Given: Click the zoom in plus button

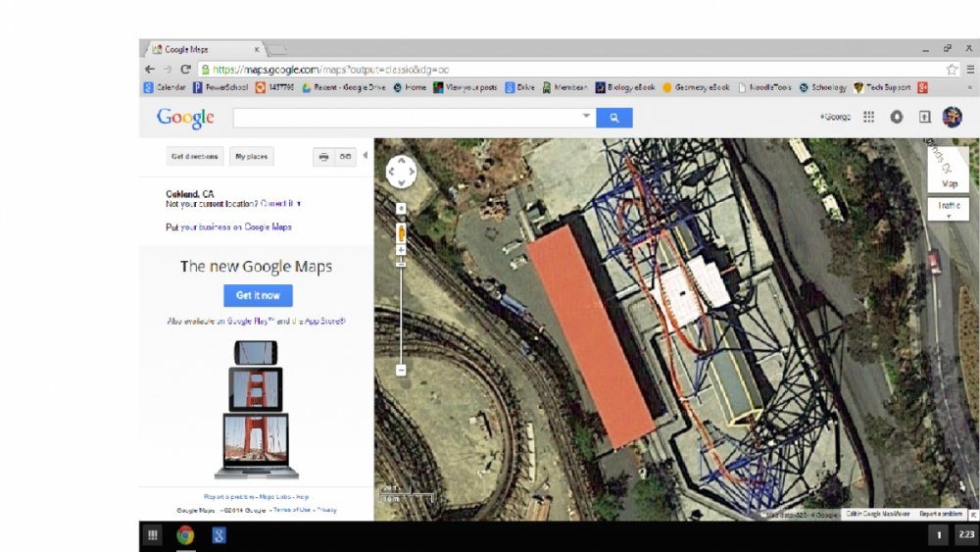Looking at the screenshot, I should click(x=401, y=208).
